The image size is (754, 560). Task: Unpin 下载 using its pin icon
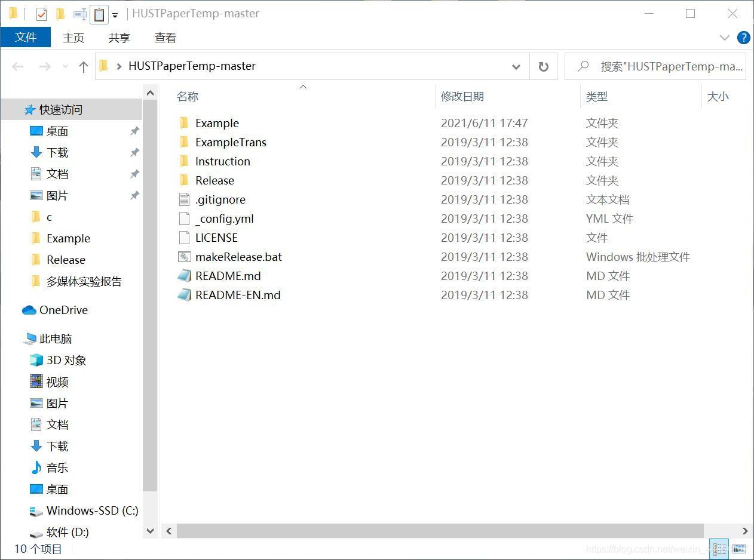coord(135,152)
